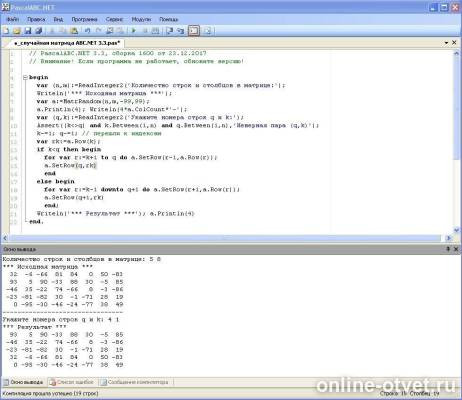Switch to the Список ошибок tab
The width and height of the screenshot is (462, 400).
tap(71, 382)
